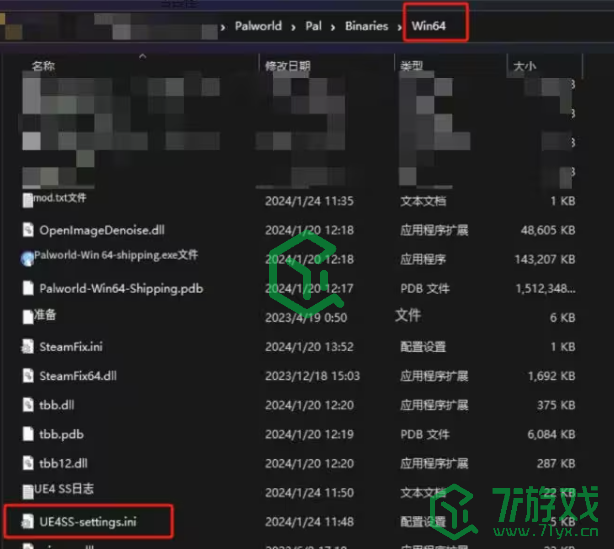
Task: Click the tbb.dll file icon
Action: pos(29,405)
